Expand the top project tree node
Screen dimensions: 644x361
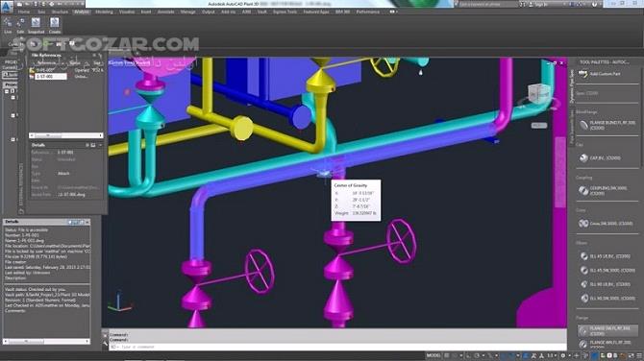(7, 91)
